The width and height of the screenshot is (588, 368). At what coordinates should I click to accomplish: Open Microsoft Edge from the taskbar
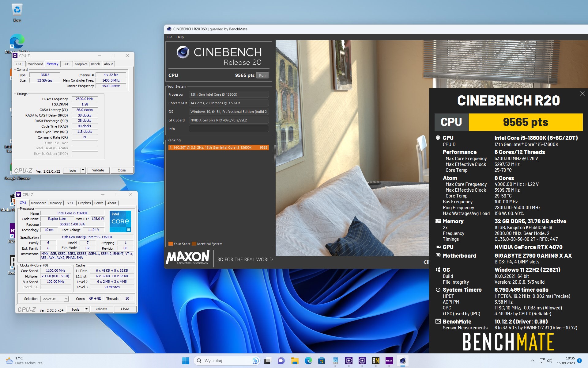(x=308, y=361)
